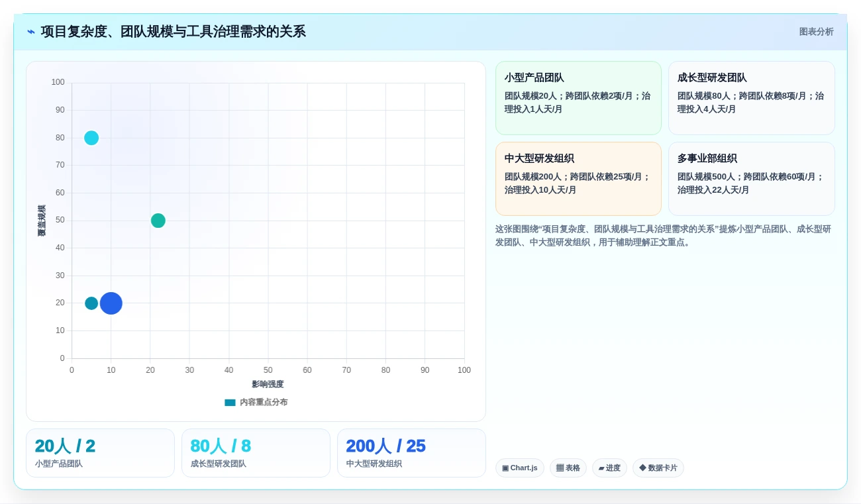Click the title 项目复杂度、团队规模与工具治理需求的关系
Screen dimensions: 861x504
pos(174,32)
